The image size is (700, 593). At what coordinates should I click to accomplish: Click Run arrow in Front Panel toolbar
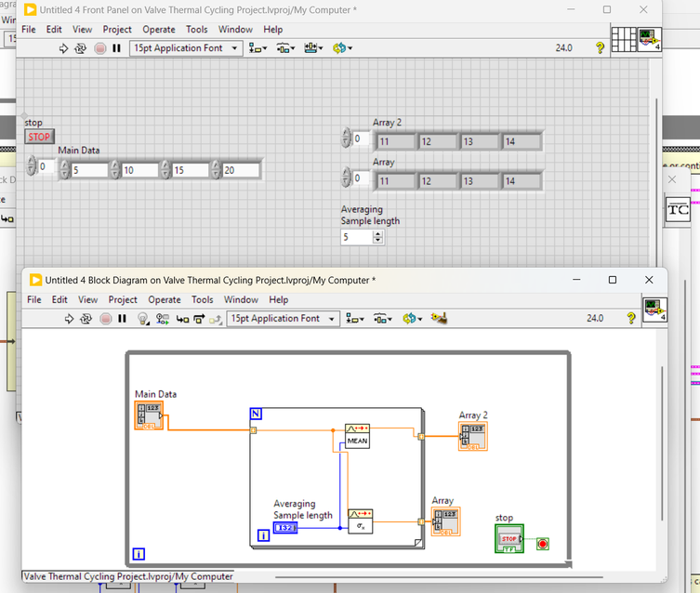pos(63,48)
